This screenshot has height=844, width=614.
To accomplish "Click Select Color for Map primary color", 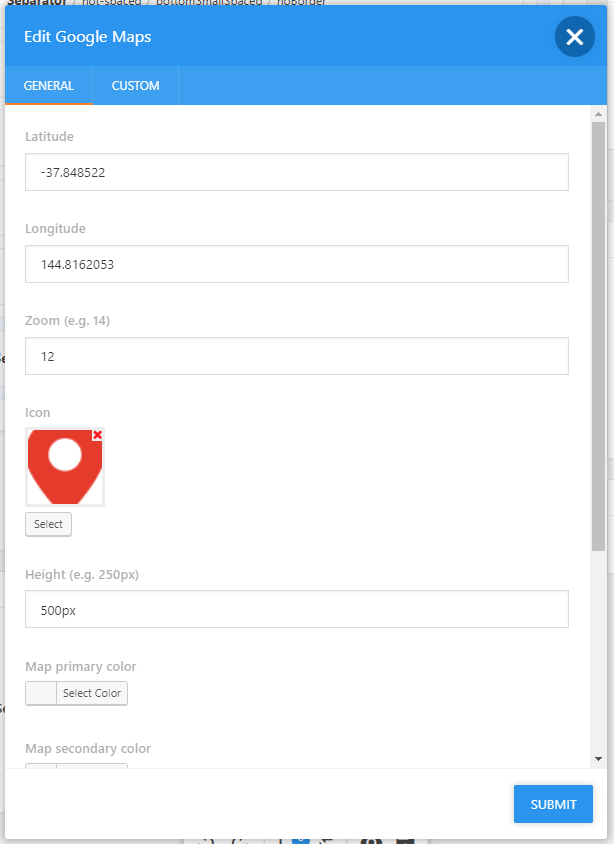I will 92,693.
